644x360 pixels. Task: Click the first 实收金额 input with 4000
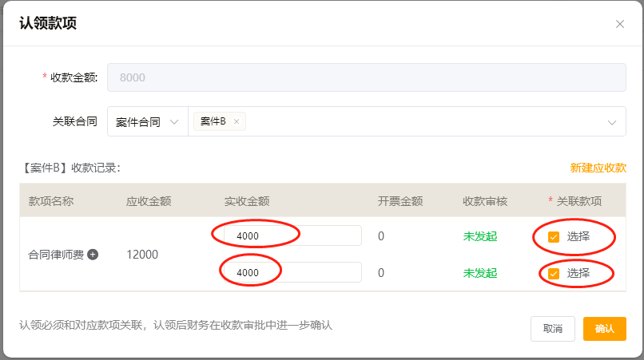[292, 236]
